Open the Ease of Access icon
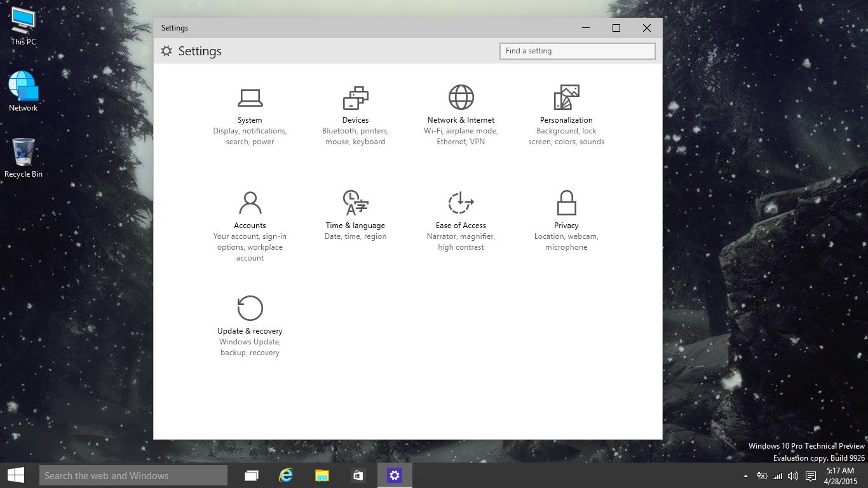This screenshot has width=868, height=488. tap(461, 203)
